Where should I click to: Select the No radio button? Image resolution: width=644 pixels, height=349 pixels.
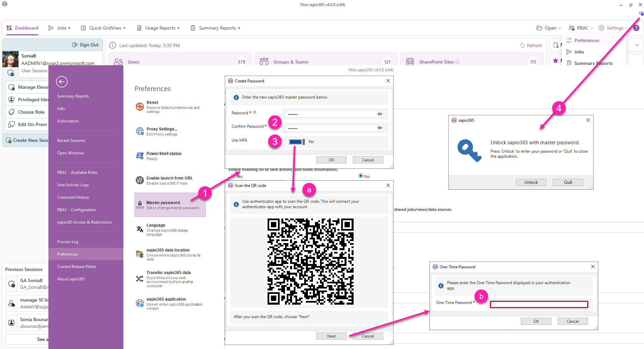click(361, 176)
